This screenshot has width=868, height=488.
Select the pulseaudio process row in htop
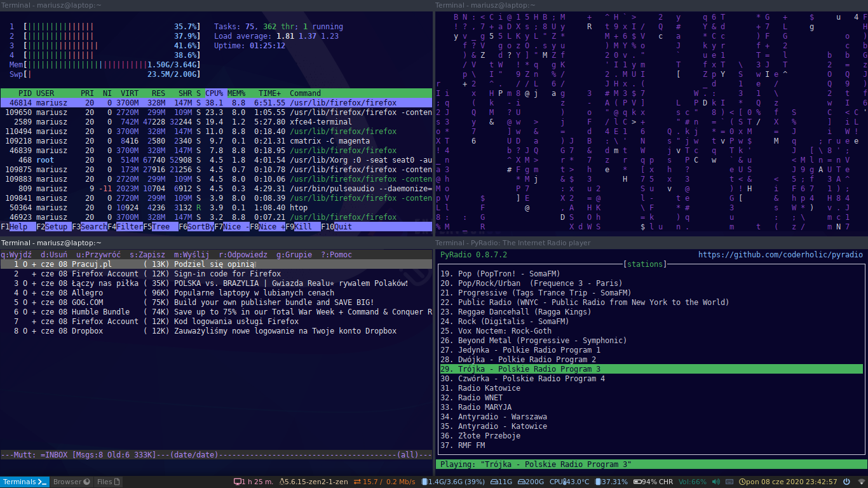click(216, 189)
